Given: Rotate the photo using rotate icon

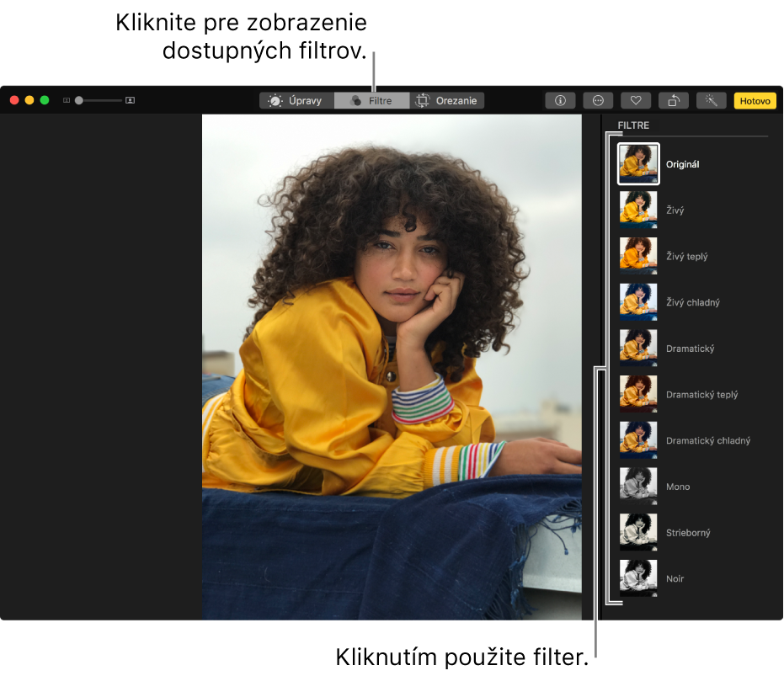Looking at the screenshot, I should click(674, 100).
